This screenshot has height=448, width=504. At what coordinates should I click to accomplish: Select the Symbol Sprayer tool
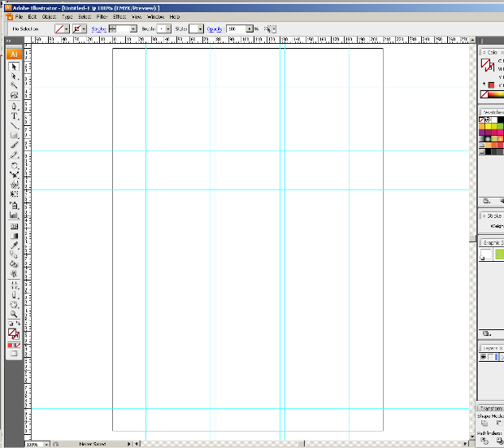point(14,206)
